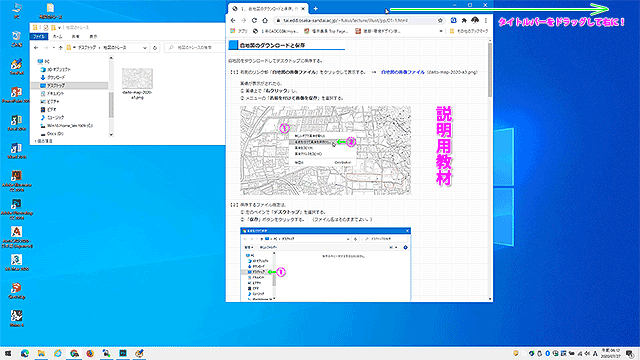640x360 pixels.
Task: Go back in the browser
Action: click(x=233, y=20)
